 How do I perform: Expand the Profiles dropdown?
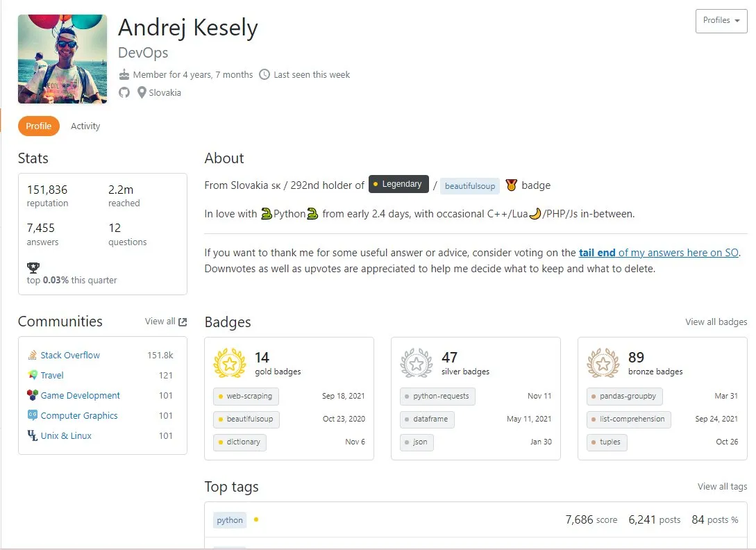pyautogui.click(x=721, y=21)
